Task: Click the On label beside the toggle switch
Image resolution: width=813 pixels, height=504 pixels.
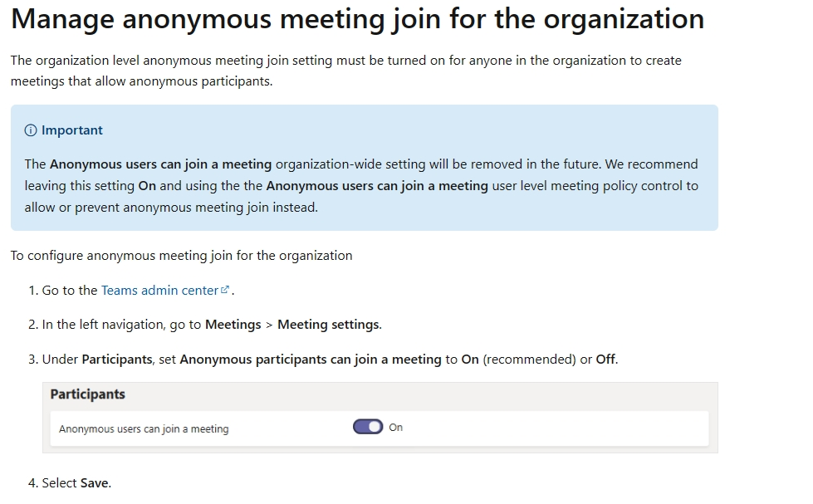Action: click(x=395, y=428)
